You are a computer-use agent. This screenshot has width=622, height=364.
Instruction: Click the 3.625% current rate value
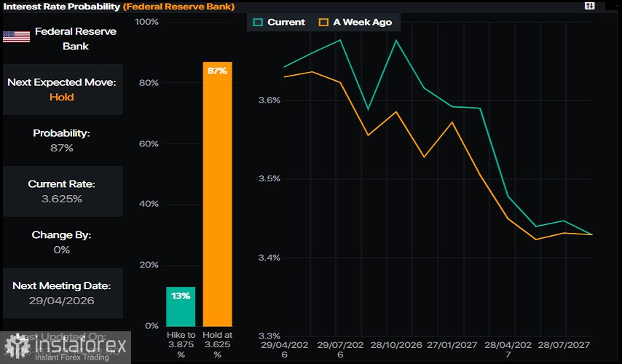coord(61,199)
